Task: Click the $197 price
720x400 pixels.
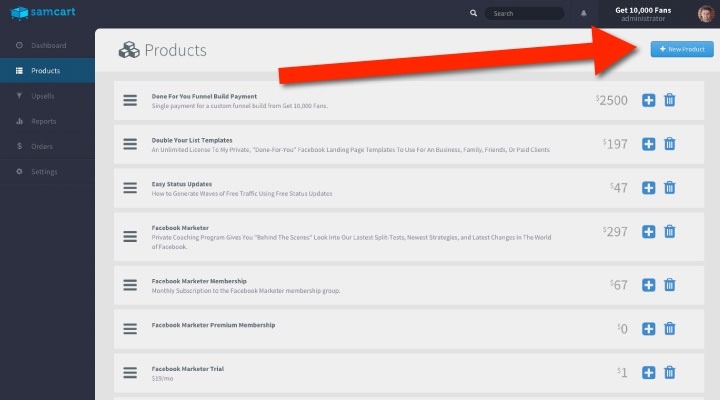Action: 615,144
